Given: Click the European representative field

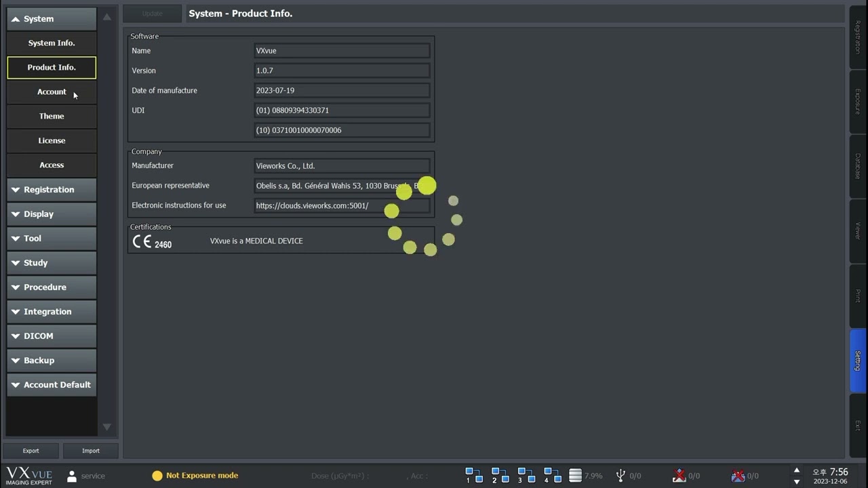Looking at the screenshot, I should 342,186.
